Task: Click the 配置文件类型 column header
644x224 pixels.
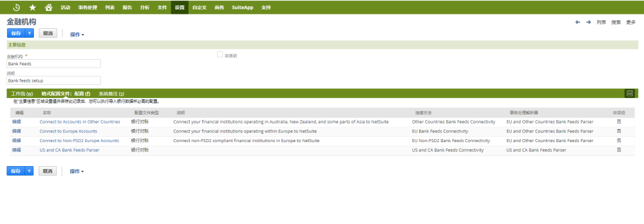Action: tap(147, 112)
